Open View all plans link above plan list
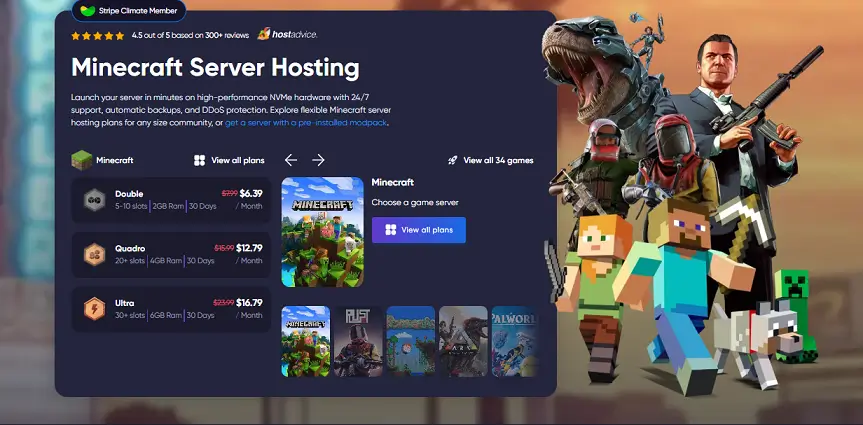863x425 pixels. [x=229, y=160]
